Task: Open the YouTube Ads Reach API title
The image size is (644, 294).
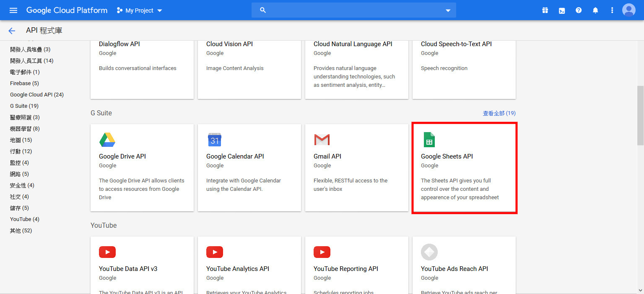Action: [x=454, y=269]
